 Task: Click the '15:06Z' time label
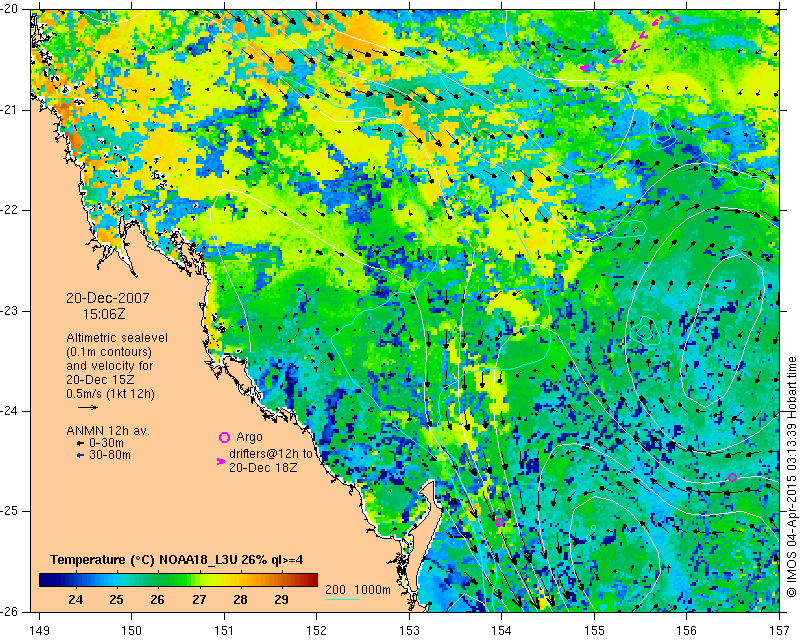[104, 314]
